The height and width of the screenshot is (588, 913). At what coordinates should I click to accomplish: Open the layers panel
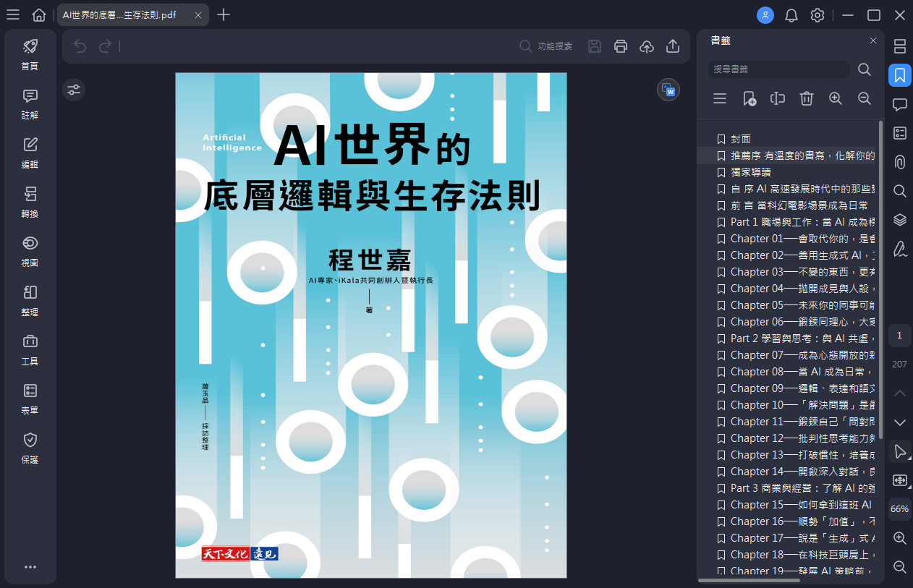click(x=900, y=220)
